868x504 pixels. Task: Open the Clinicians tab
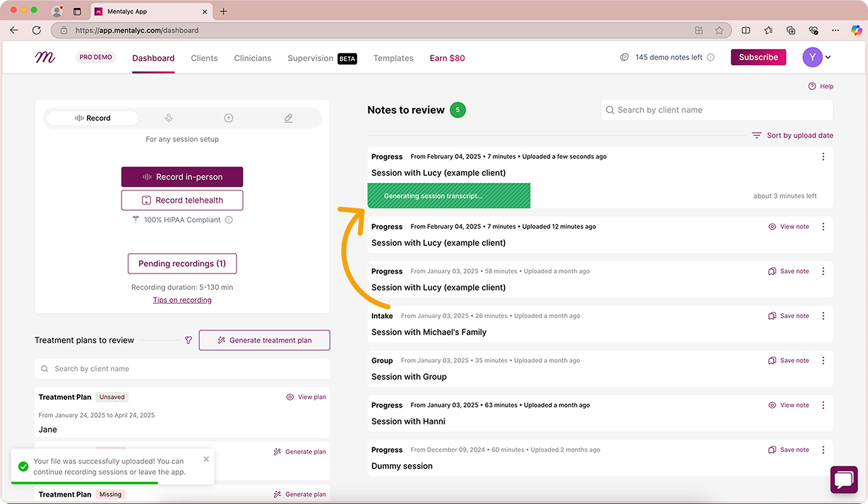coord(252,58)
